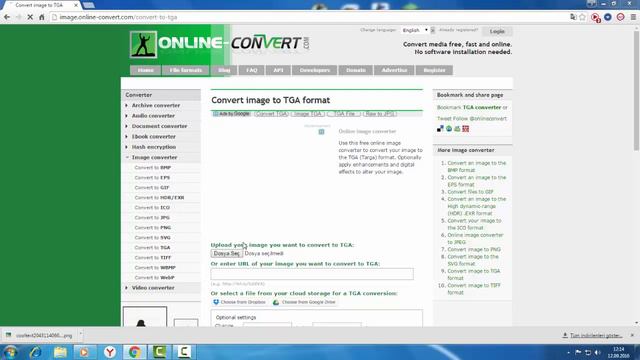Click the Google Drive icon in cloud storage row

tap(276, 302)
